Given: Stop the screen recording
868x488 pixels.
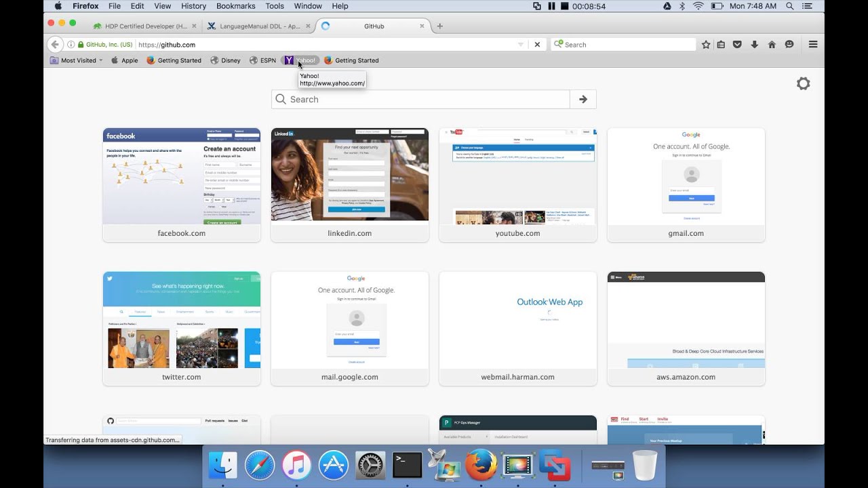Looking at the screenshot, I should 563,6.
